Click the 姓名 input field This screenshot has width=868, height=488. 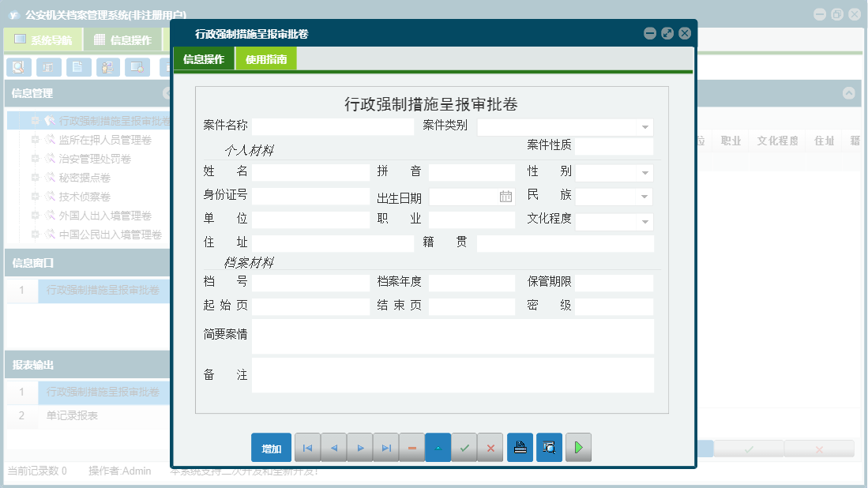(x=310, y=173)
